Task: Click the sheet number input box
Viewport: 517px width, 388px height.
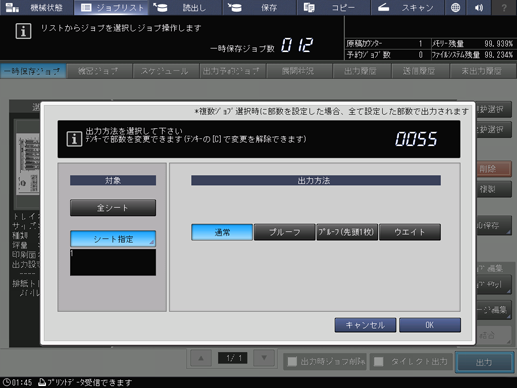Action: click(x=113, y=262)
